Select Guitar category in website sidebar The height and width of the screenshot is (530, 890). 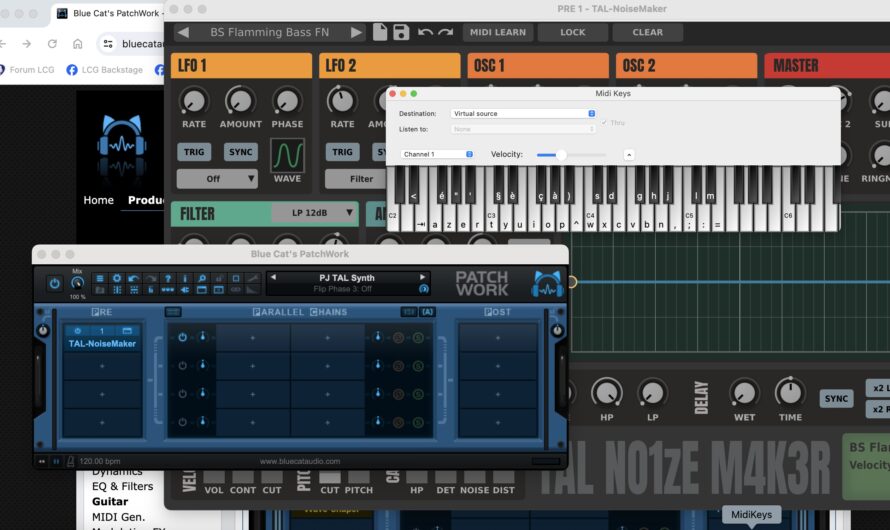pos(110,502)
